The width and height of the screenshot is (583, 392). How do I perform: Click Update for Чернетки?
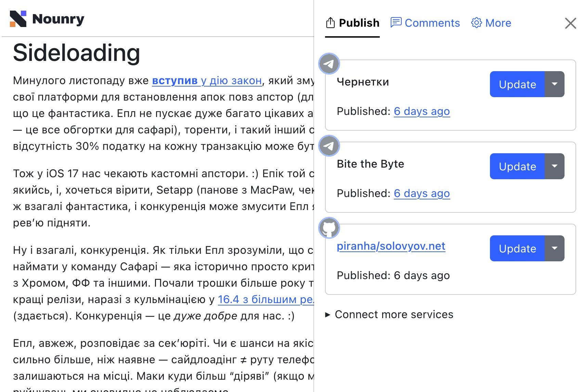coord(517,84)
